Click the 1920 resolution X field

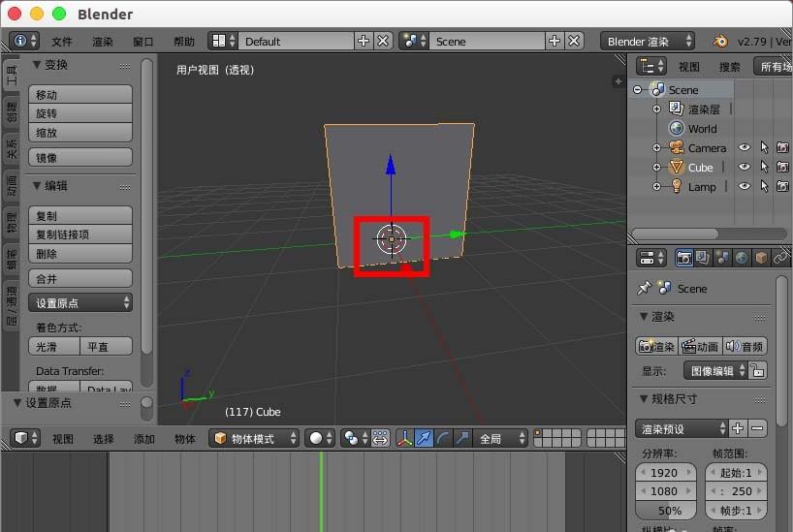tap(666, 472)
